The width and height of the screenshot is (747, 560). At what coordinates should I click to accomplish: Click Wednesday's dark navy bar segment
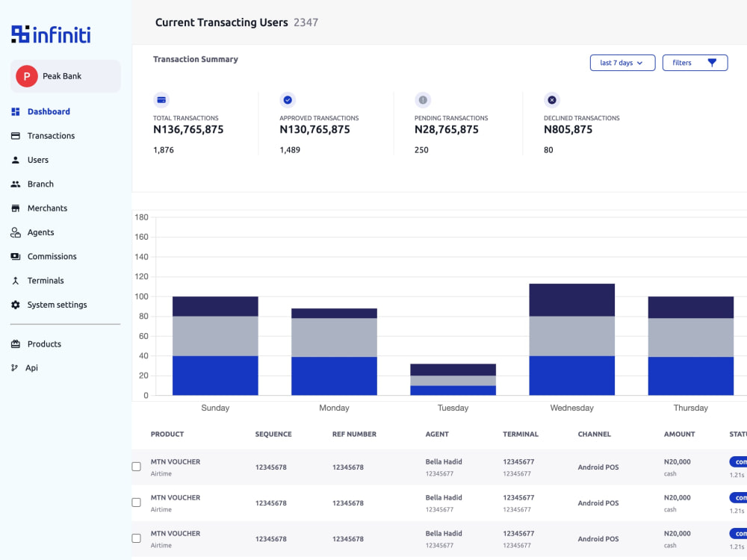[572, 300]
